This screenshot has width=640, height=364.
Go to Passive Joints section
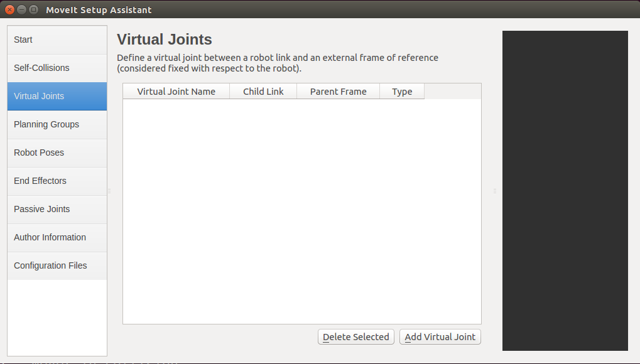tap(57, 210)
